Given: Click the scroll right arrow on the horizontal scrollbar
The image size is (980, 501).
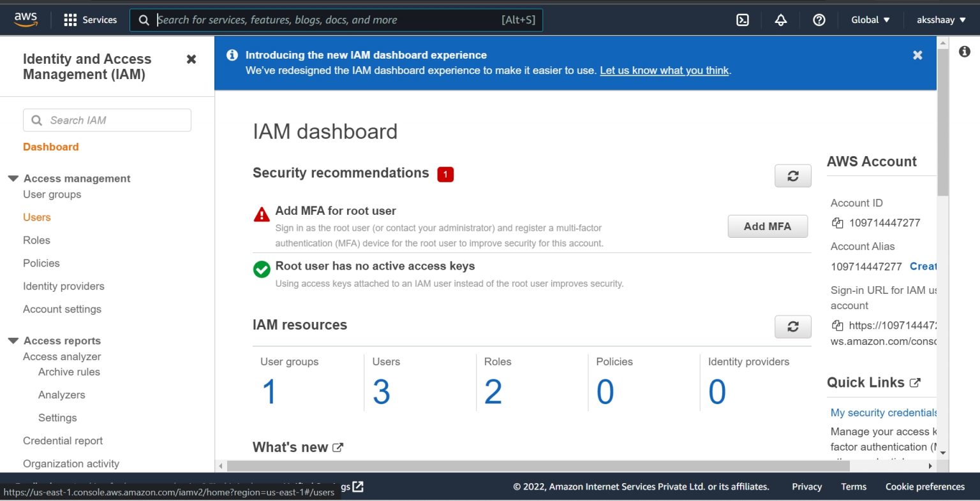Looking at the screenshot, I should coord(930,466).
